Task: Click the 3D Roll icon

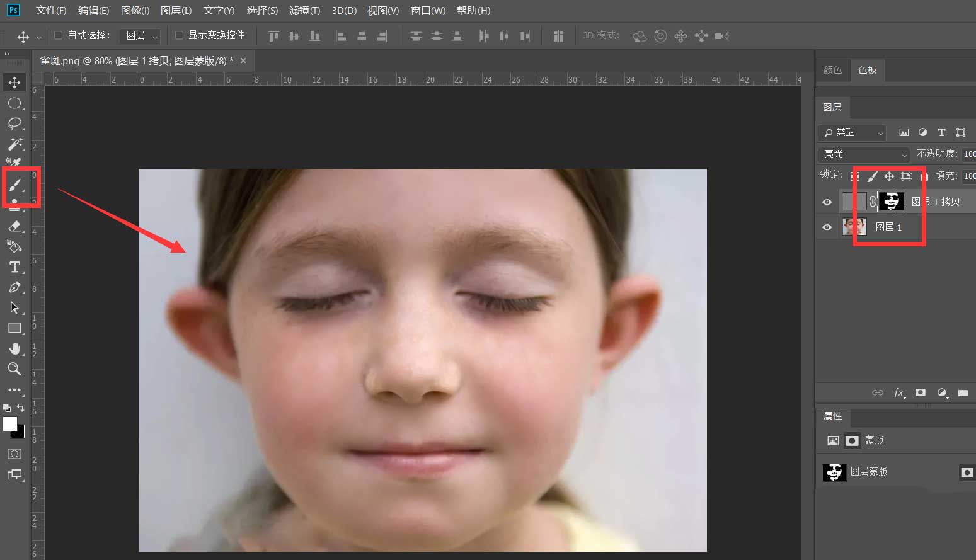Action: pos(660,37)
